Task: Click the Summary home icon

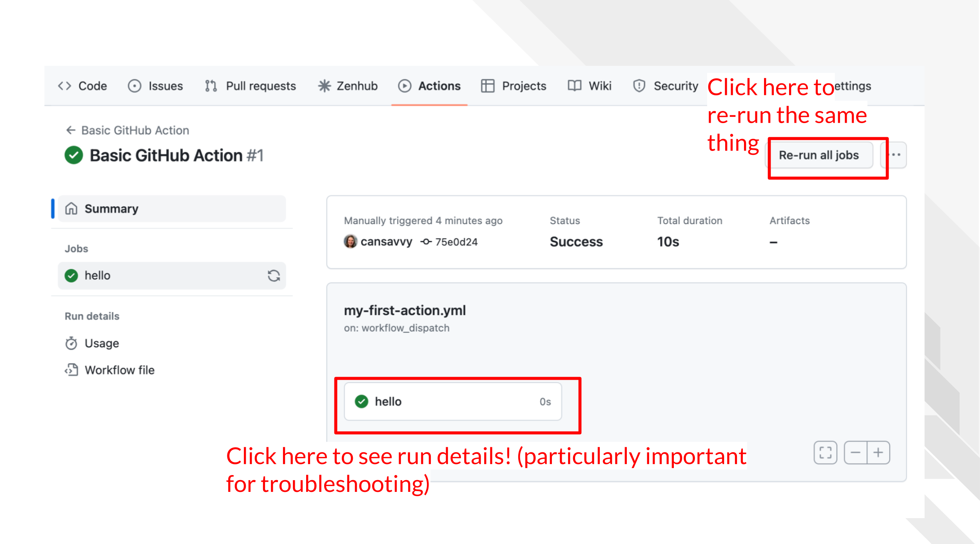Action: click(71, 209)
